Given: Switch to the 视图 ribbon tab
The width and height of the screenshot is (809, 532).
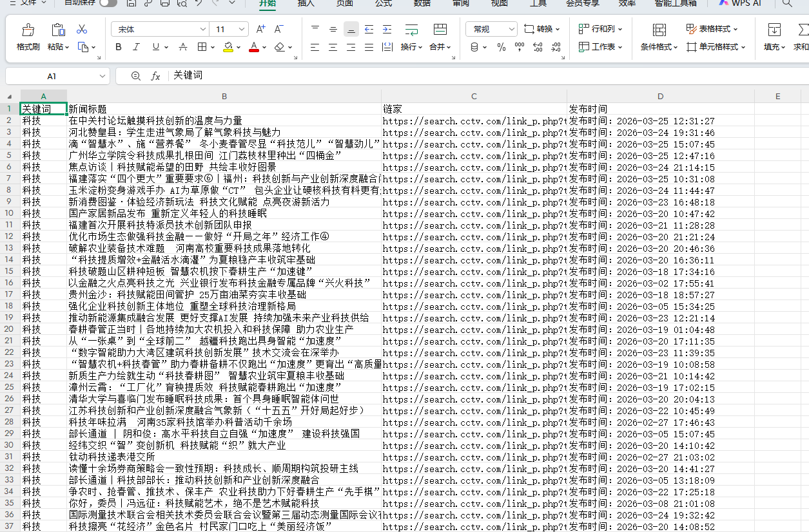Looking at the screenshot, I should [x=500, y=3].
